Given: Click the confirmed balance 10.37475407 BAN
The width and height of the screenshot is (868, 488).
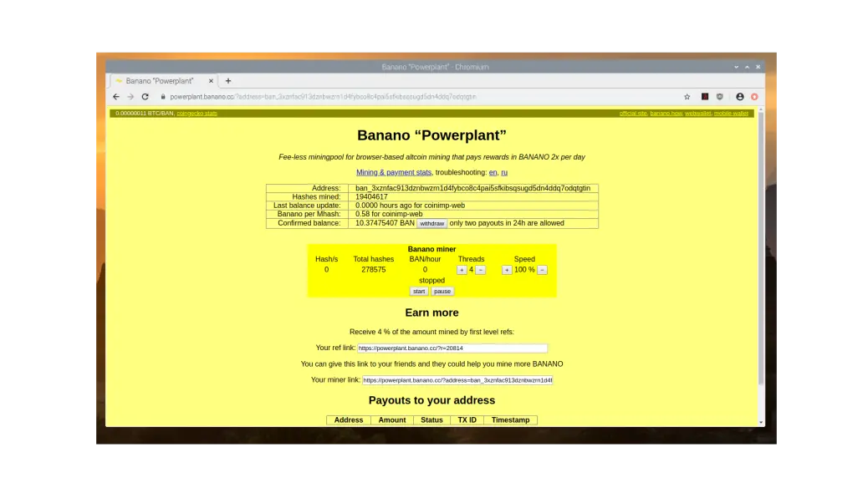Looking at the screenshot, I should 385,223.
